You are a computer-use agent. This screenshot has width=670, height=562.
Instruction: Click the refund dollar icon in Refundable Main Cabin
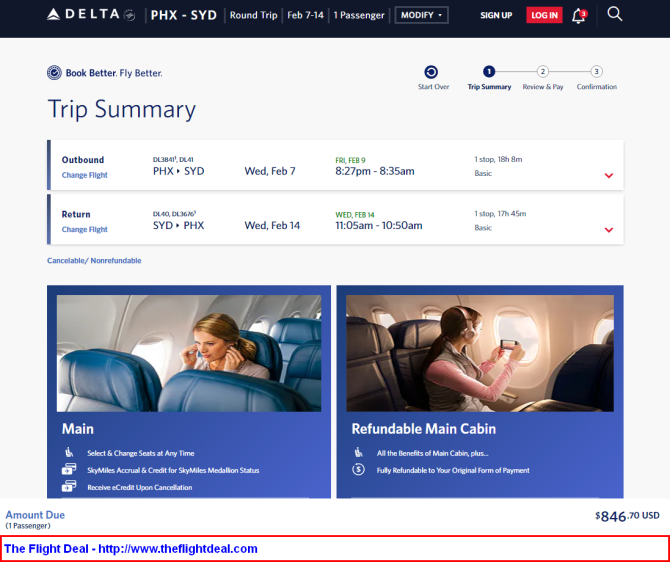[x=358, y=470]
